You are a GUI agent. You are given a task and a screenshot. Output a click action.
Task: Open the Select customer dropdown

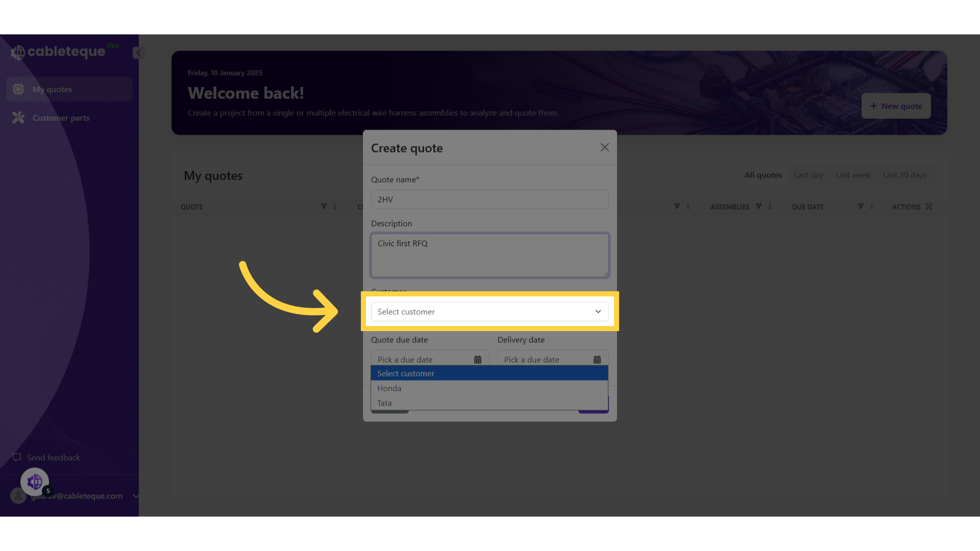click(489, 311)
